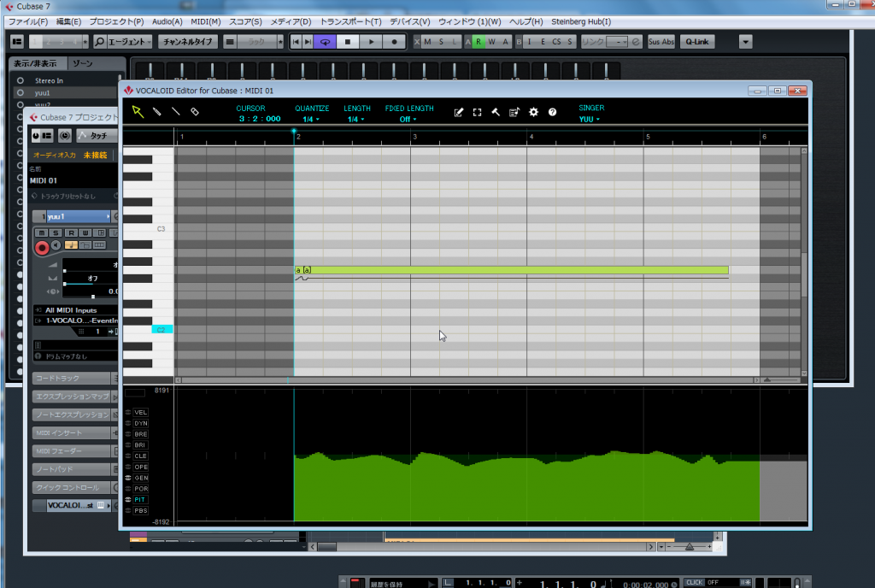Open the ファイル(F) menu
Viewport: 875px width, 588px height.
click(x=28, y=21)
